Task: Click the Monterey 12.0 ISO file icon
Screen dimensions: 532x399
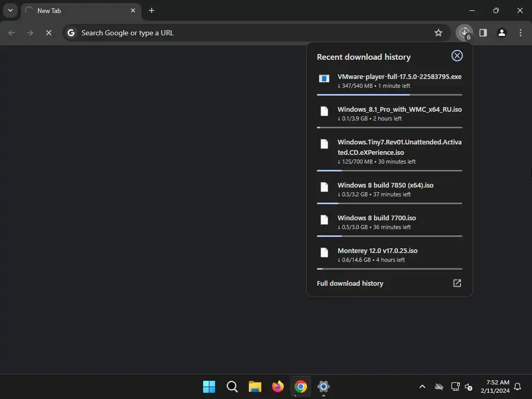Action: 324,252
